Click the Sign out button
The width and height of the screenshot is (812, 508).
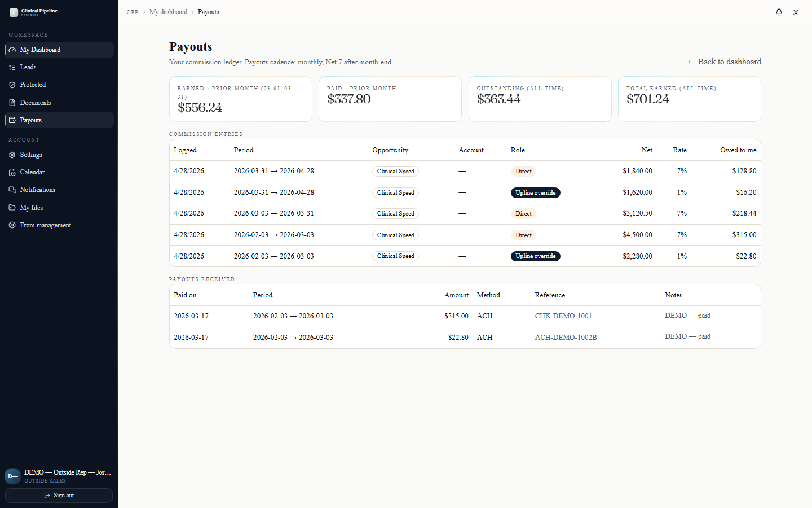[x=59, y=496]
